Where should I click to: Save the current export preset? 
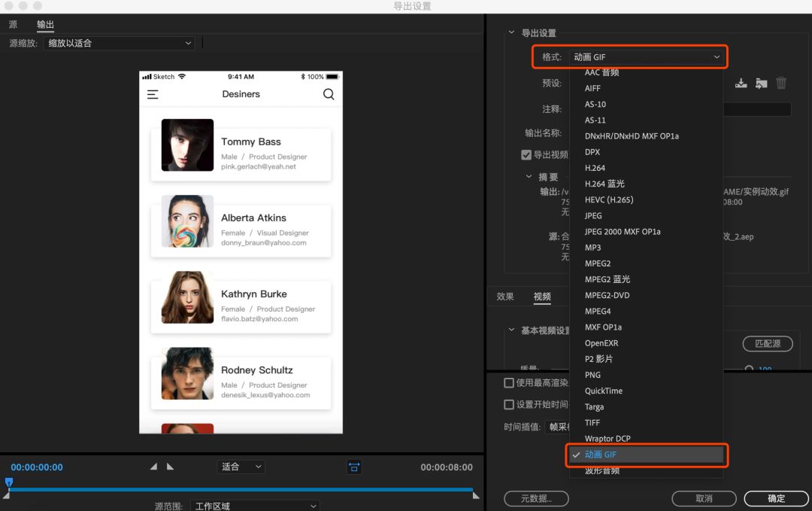pyautogui.click(x=741, y=83)
